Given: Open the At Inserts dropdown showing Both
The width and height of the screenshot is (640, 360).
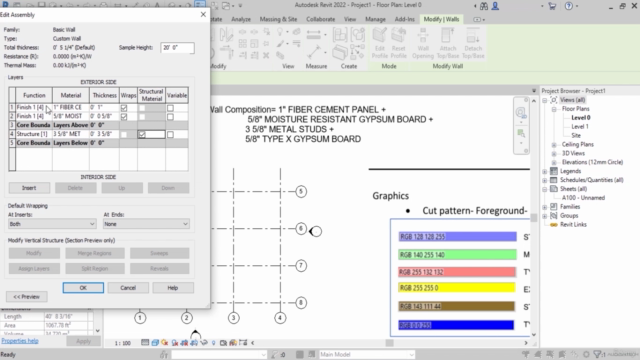Looking at the screenshot, I should tap(52, 224).
